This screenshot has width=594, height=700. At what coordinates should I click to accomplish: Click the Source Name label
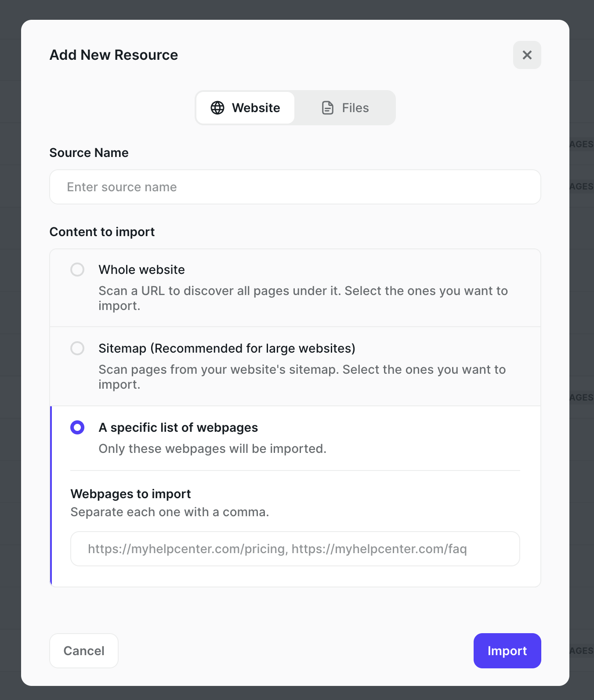pos(89,153)
